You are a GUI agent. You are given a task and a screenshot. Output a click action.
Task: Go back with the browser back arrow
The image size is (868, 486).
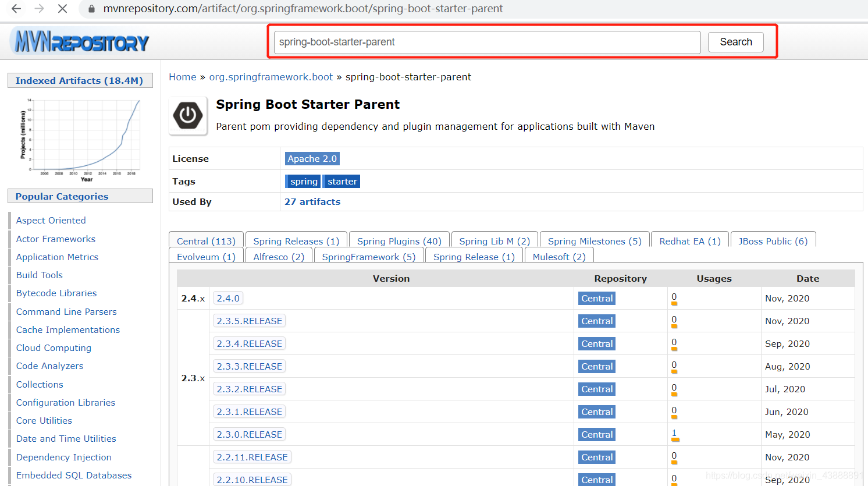pyautogui.click(x=16, y=9)
